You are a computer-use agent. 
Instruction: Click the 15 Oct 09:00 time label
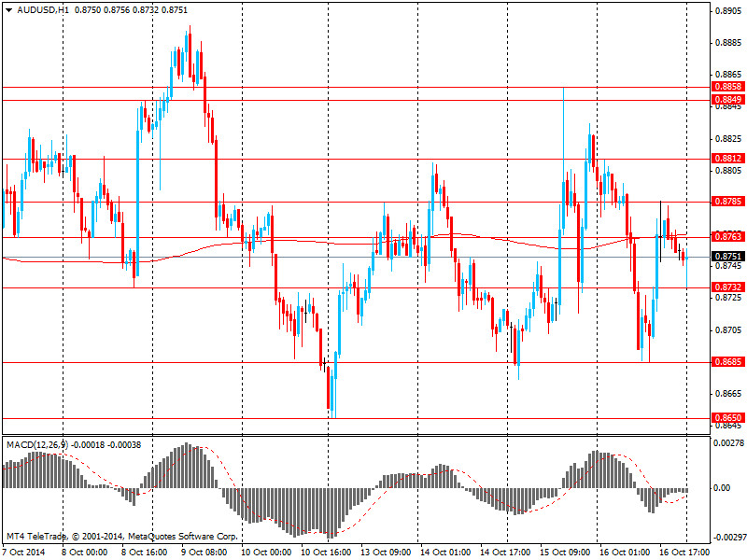[566, 552]
